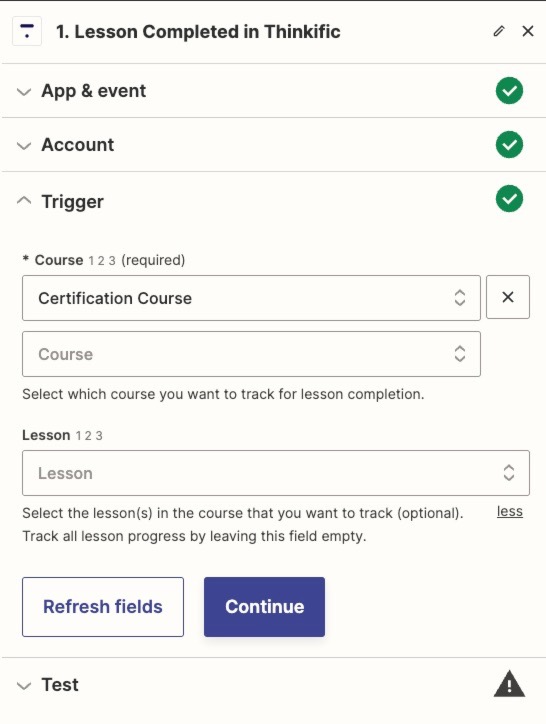Close the step editor panel
Image resolution: width=546 pixels, height=724 pixels.
tap(528, 31)
